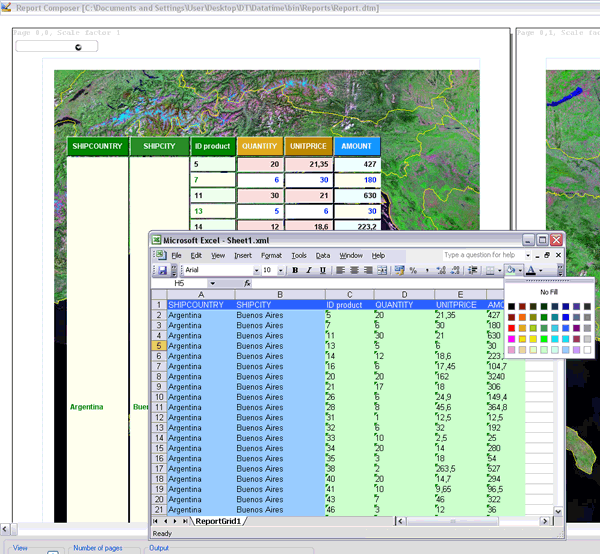Click the Increase Decimal icon
Image resolution: width=600 pixels, height=554 pixels.
441,270
